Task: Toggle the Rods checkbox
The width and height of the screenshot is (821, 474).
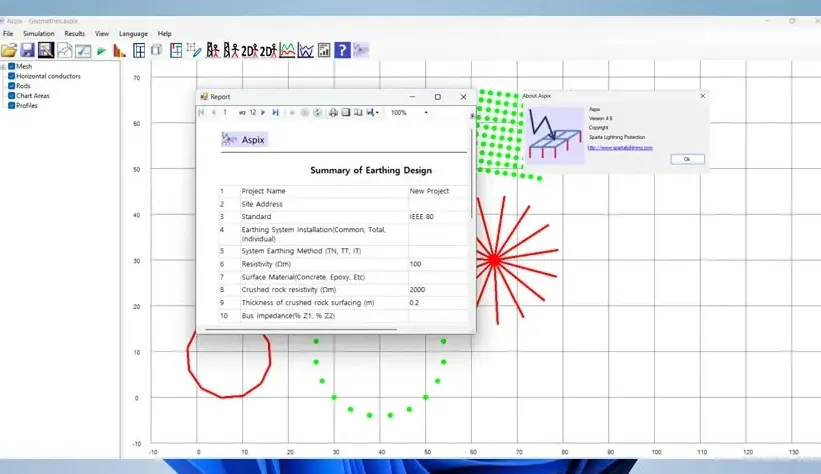Action: point(12,86)
